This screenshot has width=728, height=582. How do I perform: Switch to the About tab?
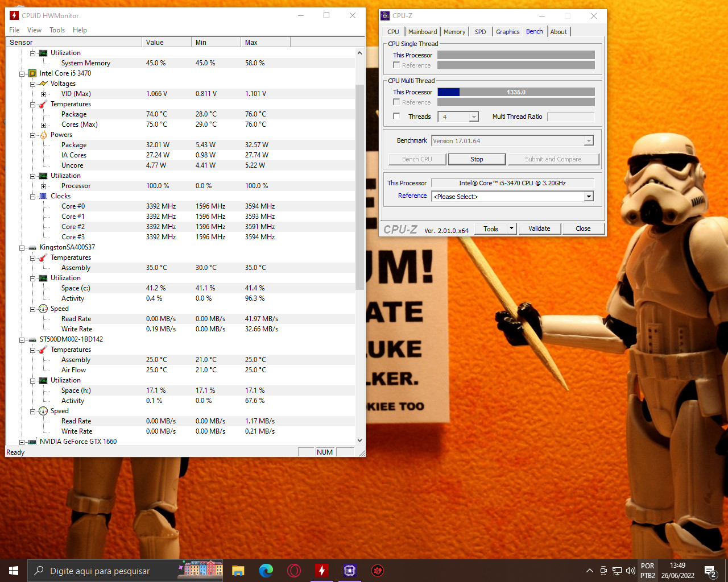click(x=559, y=32)
